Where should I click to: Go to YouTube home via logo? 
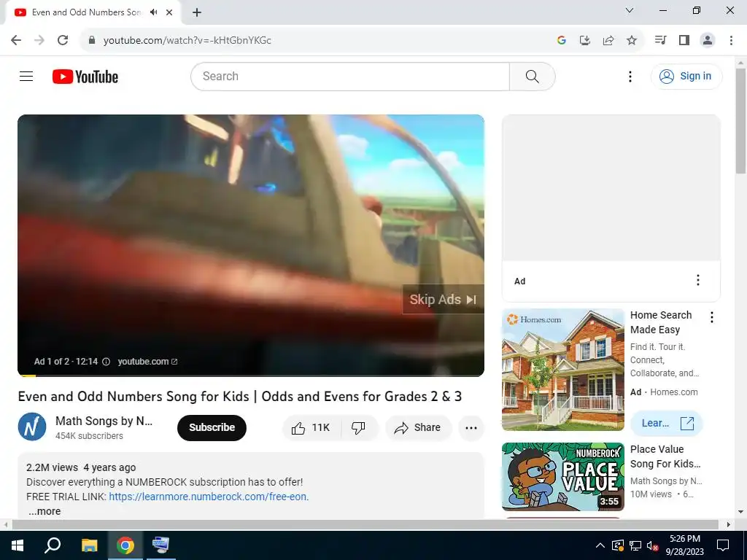85,77
